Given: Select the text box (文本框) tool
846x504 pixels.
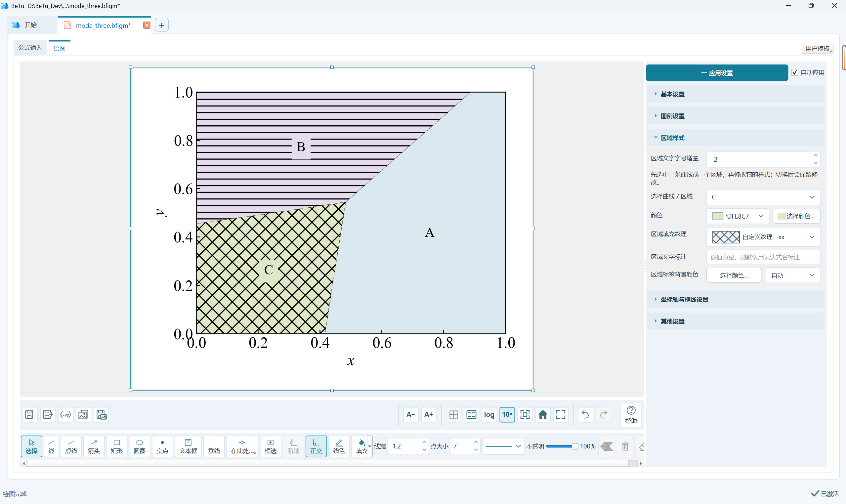Looking at the screenshot, I should point(188,446).
